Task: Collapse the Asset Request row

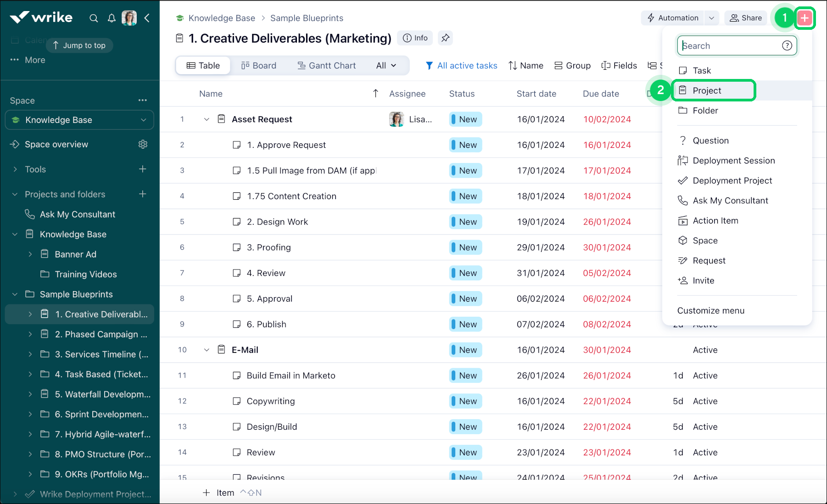Action: tap(207, 119)
